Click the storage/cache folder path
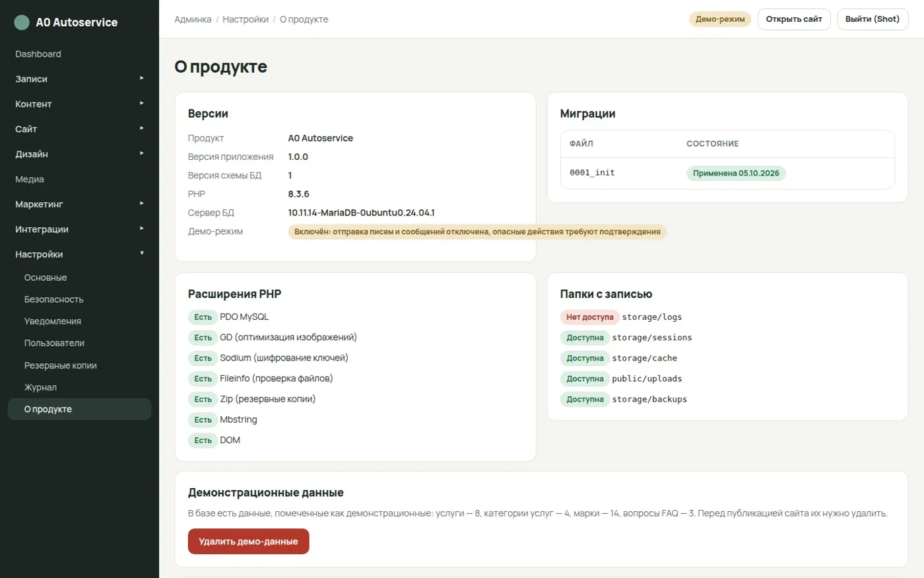This screenshot has width=924, height=578. point(644,358)
